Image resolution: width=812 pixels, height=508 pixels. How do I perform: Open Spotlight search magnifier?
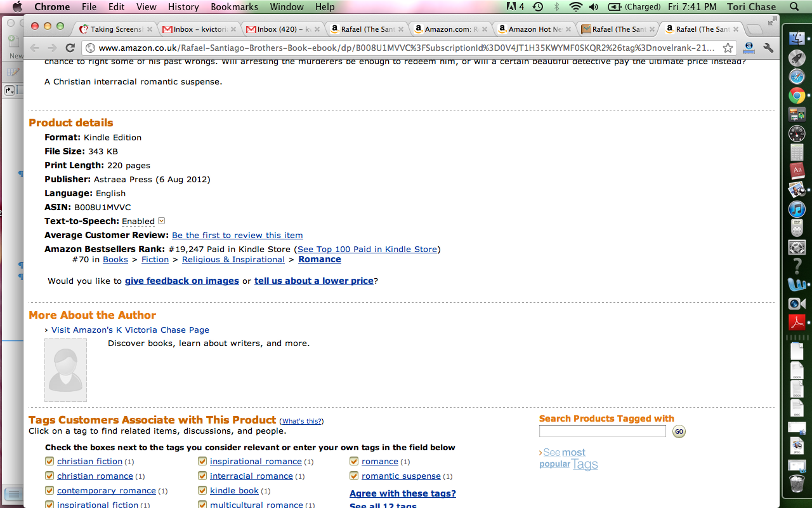(794, 7)
